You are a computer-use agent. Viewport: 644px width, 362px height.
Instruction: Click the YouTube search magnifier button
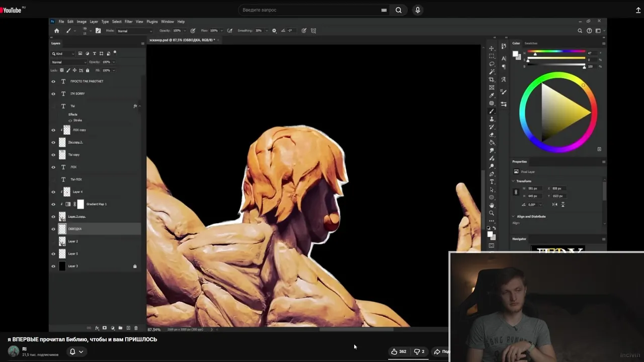click(398, 10)
